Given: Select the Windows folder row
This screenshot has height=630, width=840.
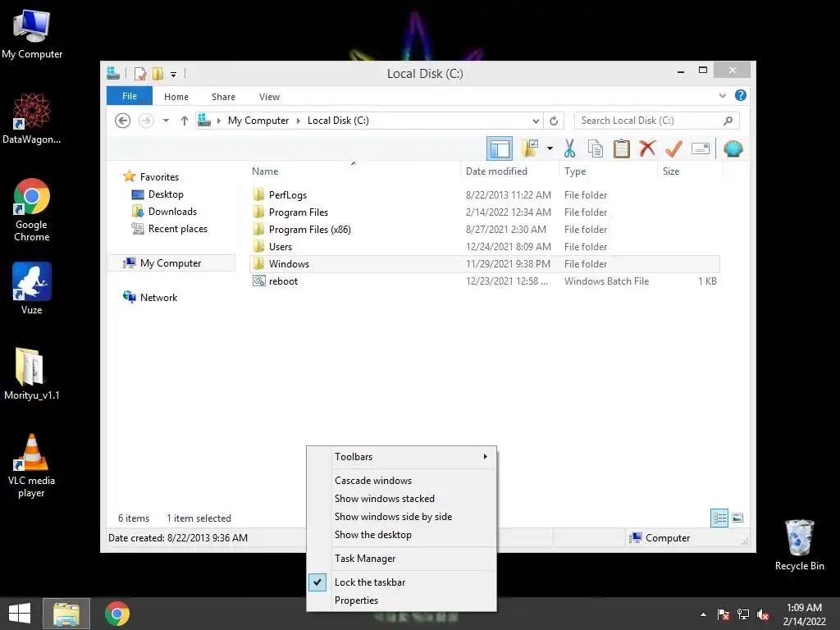Looking at the screenshot, I should coord(484,263).
